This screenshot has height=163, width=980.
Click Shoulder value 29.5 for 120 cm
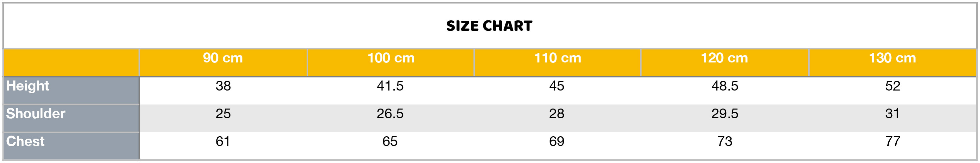pyautogui.click(x=725, y=114)
